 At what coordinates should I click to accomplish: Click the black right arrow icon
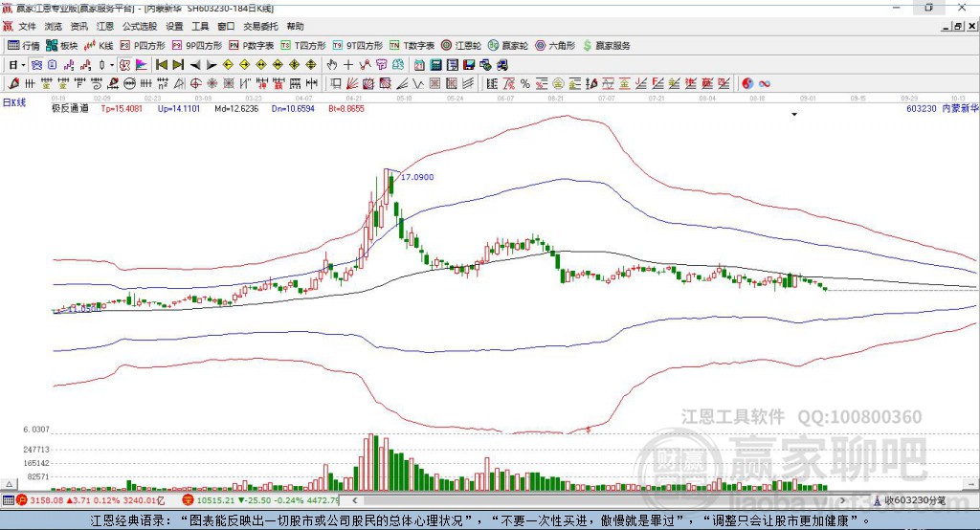(x=212, y=65)
